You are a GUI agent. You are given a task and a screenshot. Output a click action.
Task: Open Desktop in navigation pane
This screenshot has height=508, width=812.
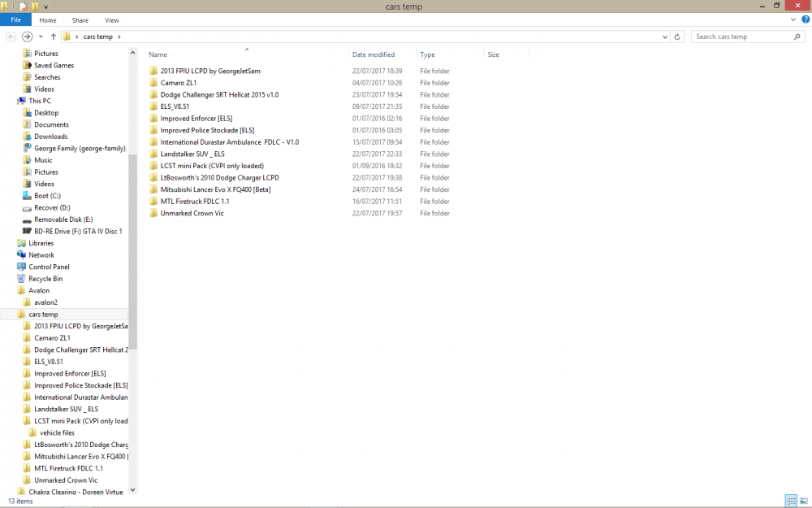[x=46, y=113]
